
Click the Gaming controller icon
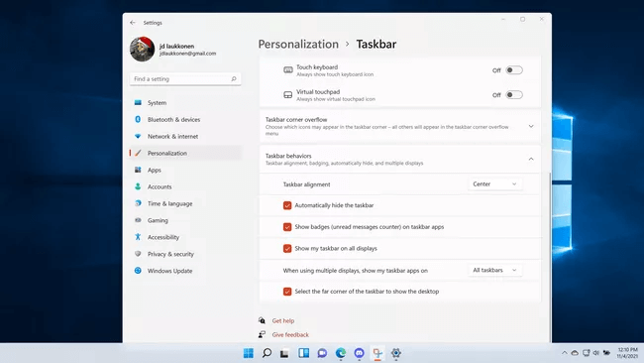point(138,220)
